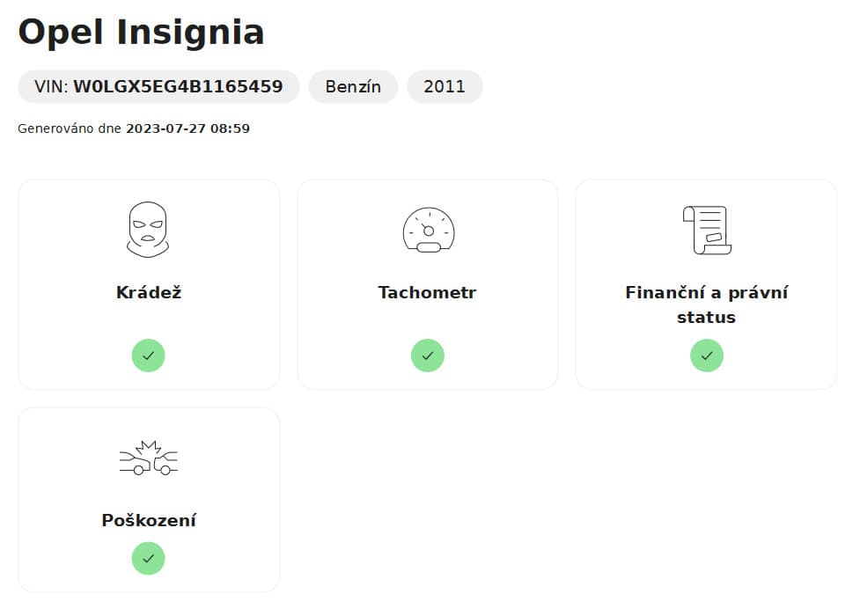Click green checkmark under Krádež
The height and width of the screenshot is (616, 860).
point(148,356)
